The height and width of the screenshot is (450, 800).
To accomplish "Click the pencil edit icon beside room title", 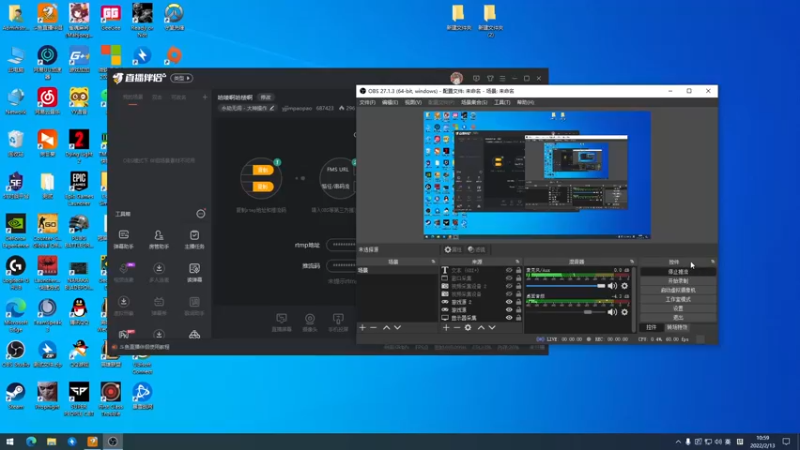I will coord(272,108).
